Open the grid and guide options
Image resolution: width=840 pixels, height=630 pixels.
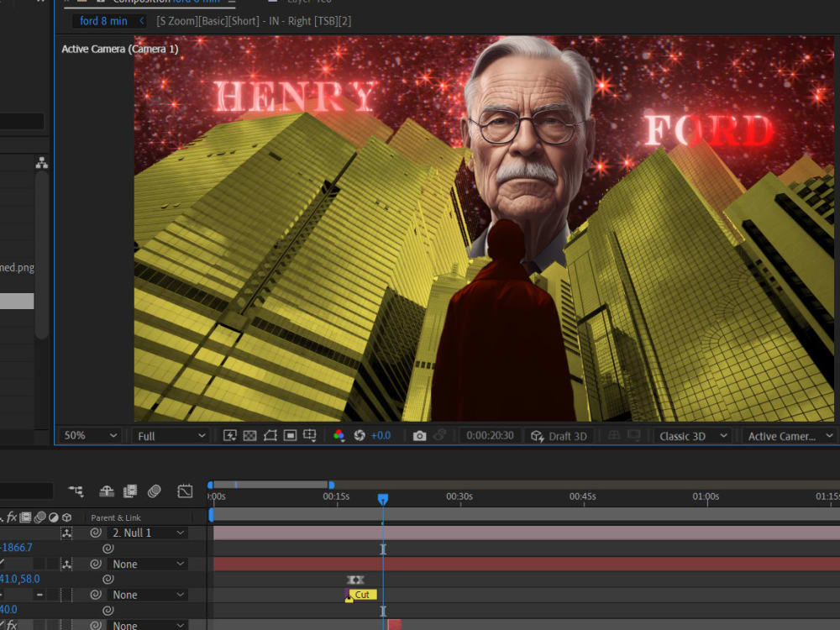tap(309, 435)
